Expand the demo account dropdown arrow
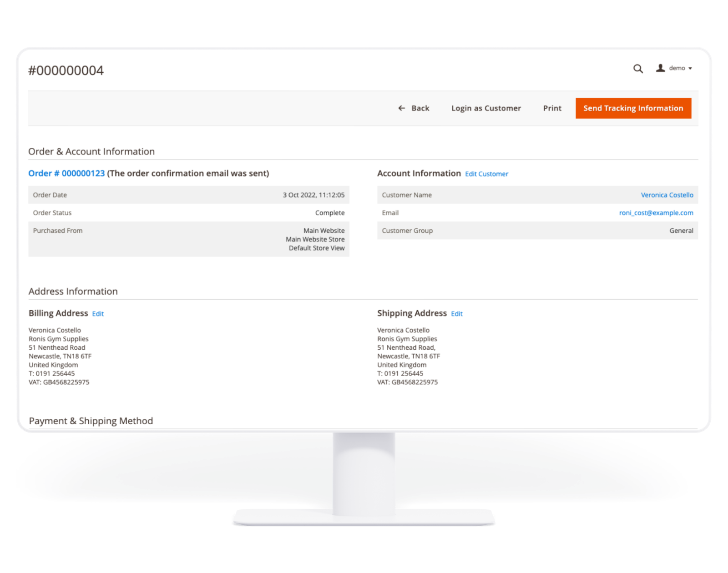Viewport: 728px width, 573px height. [x=690, y=69]
